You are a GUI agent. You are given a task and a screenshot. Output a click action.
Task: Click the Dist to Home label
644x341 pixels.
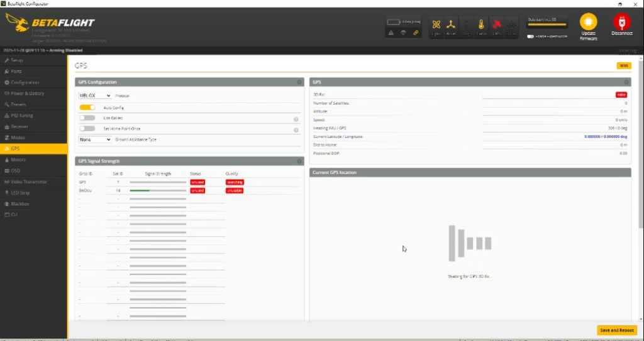click(325, 145)
